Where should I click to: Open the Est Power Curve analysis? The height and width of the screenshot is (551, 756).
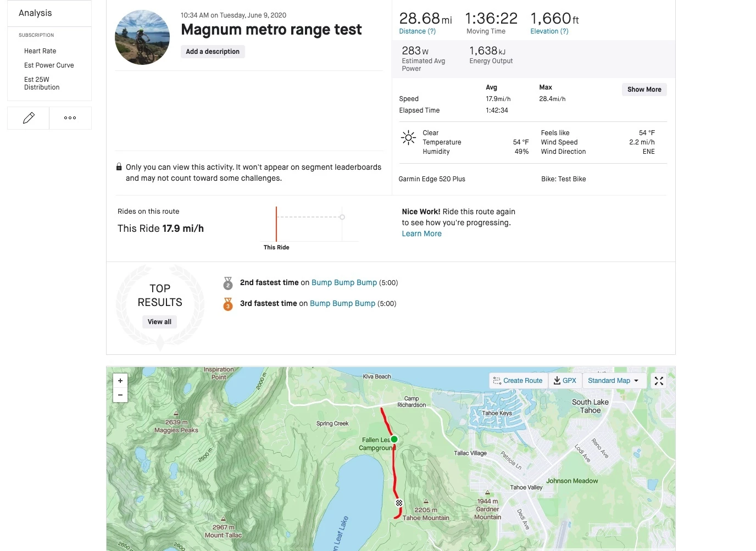[49, 65]
